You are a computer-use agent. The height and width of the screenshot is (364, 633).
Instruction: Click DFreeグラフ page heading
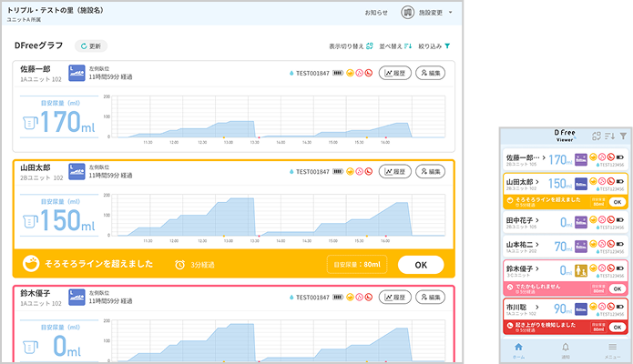[39, 45]
